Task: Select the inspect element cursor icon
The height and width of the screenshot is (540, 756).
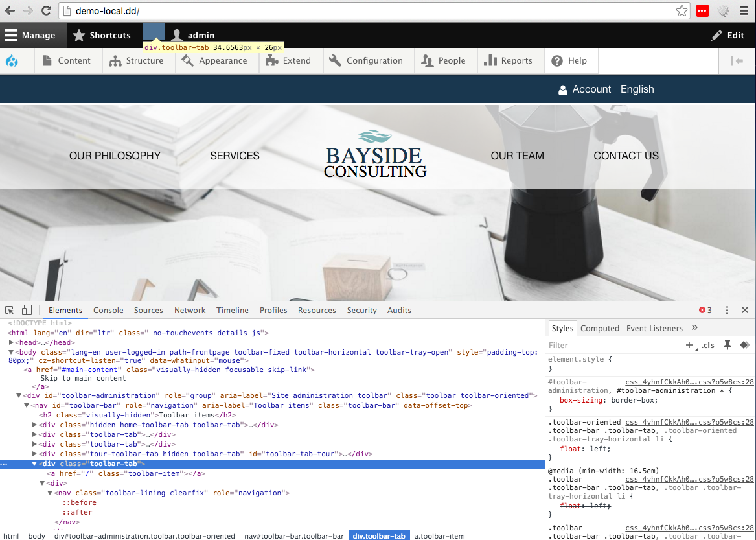Action: coord(9,310)
